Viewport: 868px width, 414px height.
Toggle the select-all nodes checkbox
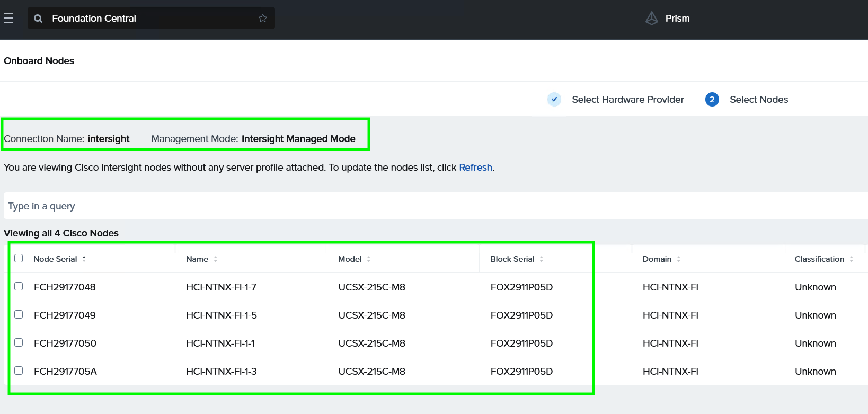tap(19, 258)
